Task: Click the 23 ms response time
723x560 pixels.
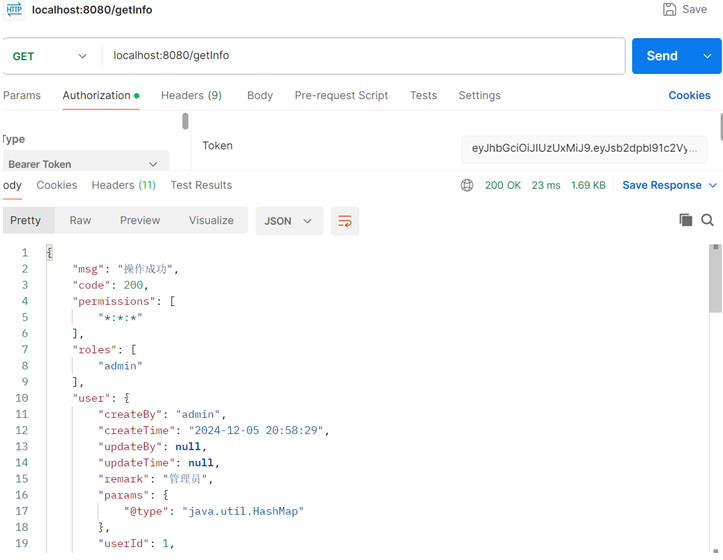Action: [546, 185]
